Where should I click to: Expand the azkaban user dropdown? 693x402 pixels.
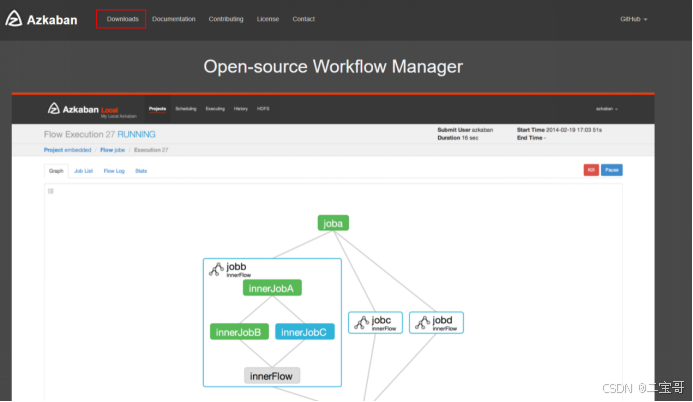(x=607, y=109)
